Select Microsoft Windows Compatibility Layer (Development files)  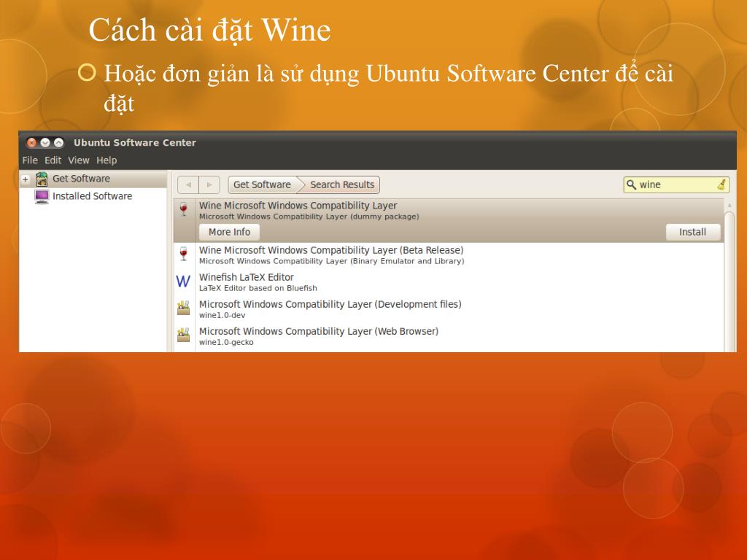coord(449,309)
